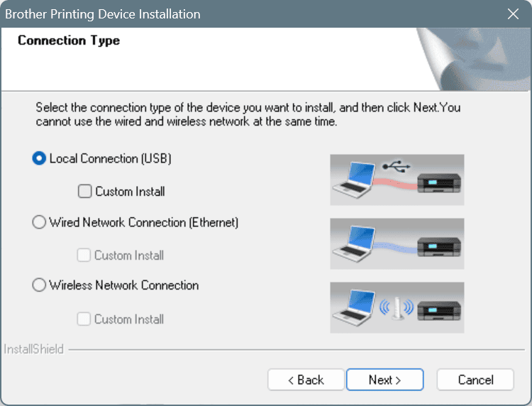
Task: Click the printer in the USB illustration
Action: [439, 185]
